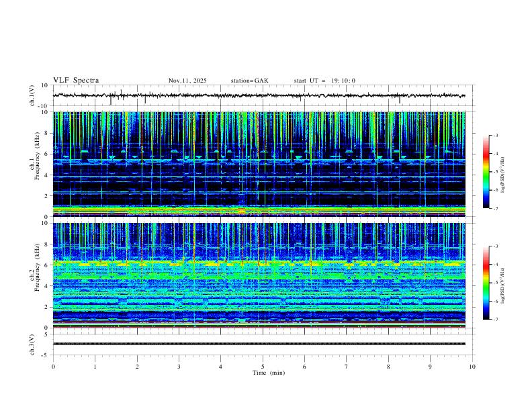Click the time axis tick label '0'
532x411 pixels.
[53, 367]
